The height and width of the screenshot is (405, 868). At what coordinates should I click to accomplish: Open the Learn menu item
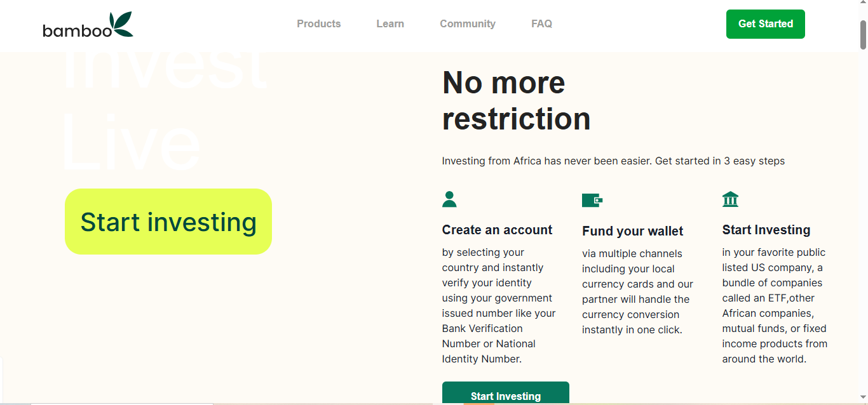pos(390,24)
